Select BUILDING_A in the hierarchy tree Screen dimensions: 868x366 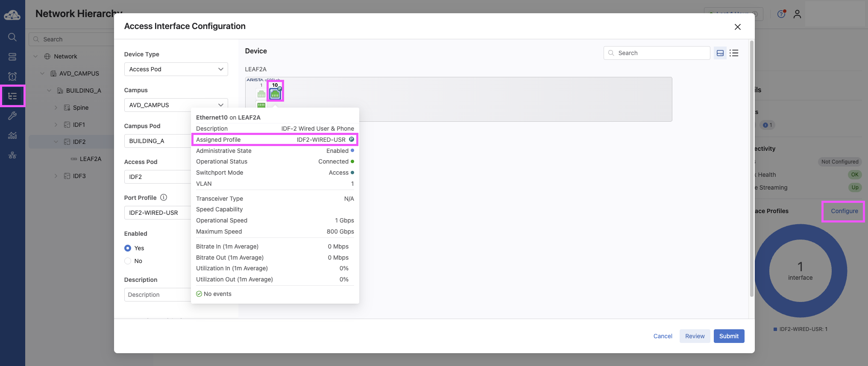[x=83, y=91]
